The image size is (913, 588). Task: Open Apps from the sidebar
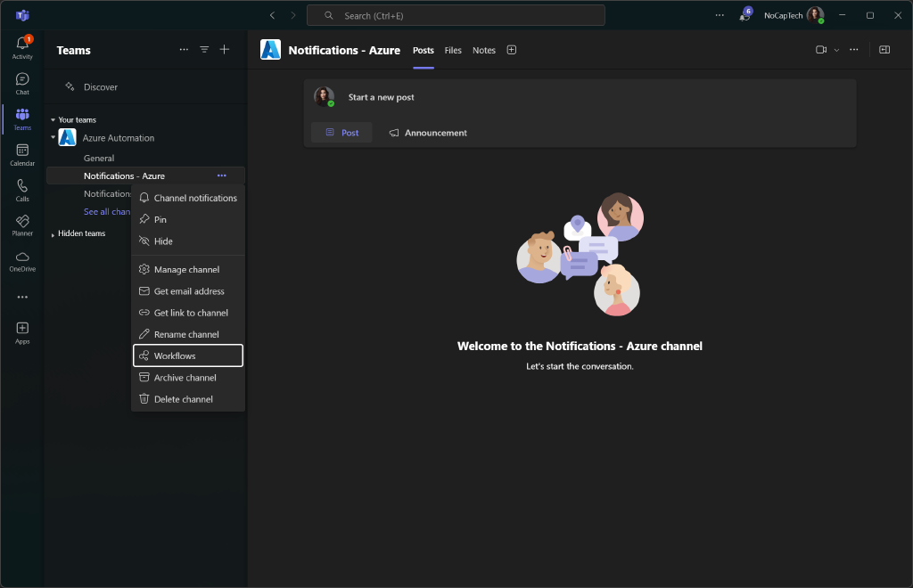21,331
